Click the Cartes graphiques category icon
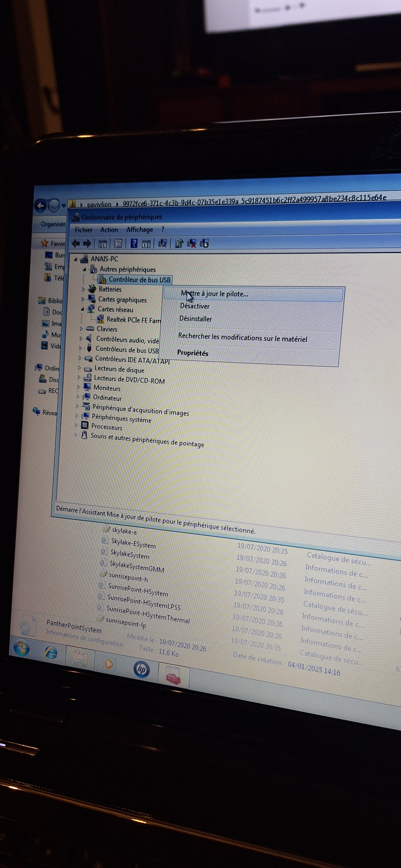 (91, 299)
